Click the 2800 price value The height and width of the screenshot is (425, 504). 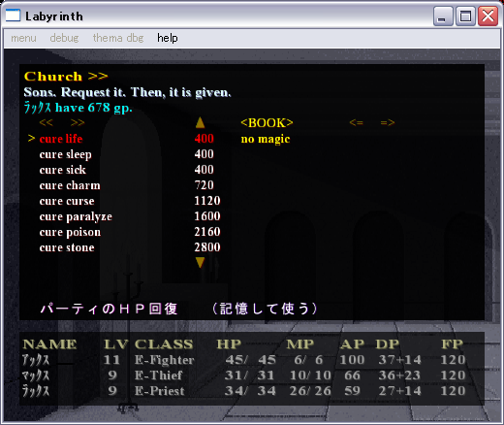click(x=207, y=247)
